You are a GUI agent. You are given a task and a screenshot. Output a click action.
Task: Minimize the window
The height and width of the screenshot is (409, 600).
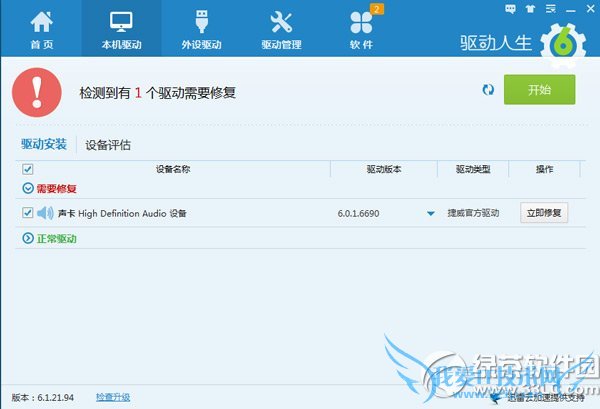pyautogui.click(x=571, y=10)
